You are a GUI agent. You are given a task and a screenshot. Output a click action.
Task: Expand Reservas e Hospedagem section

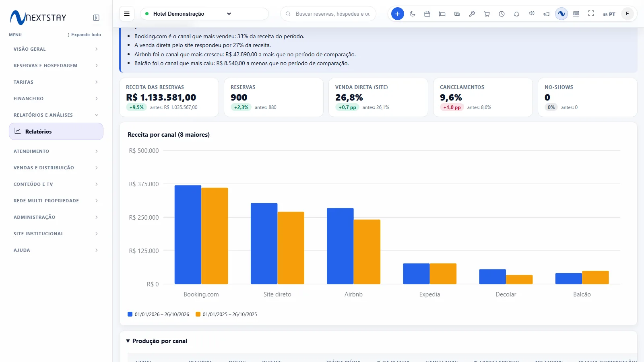coord(56,66)
